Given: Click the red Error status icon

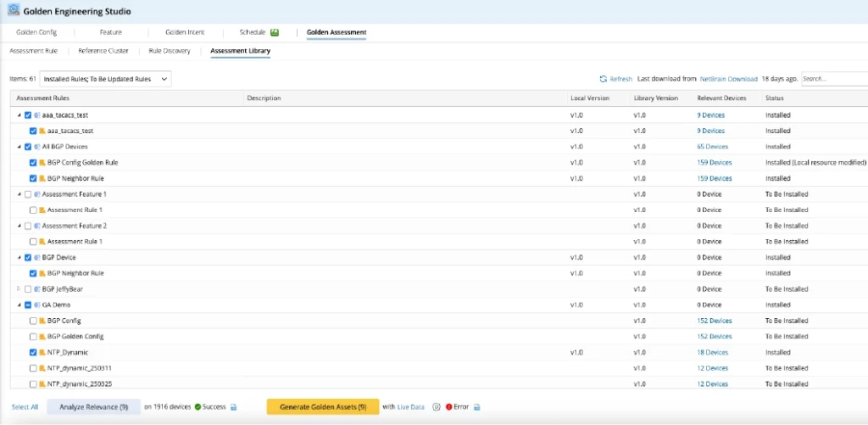Looking at the screenshot, I should (448, 406).
